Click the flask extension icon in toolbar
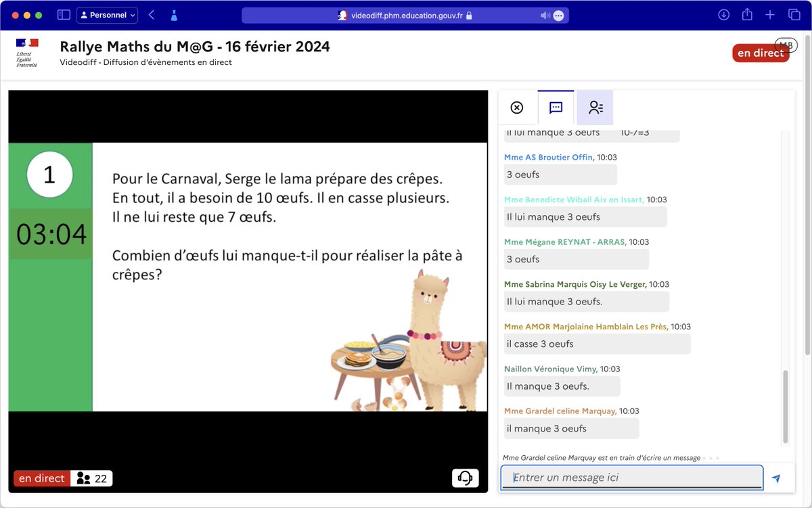Viewport: 812px width, 508px height. 174,15
